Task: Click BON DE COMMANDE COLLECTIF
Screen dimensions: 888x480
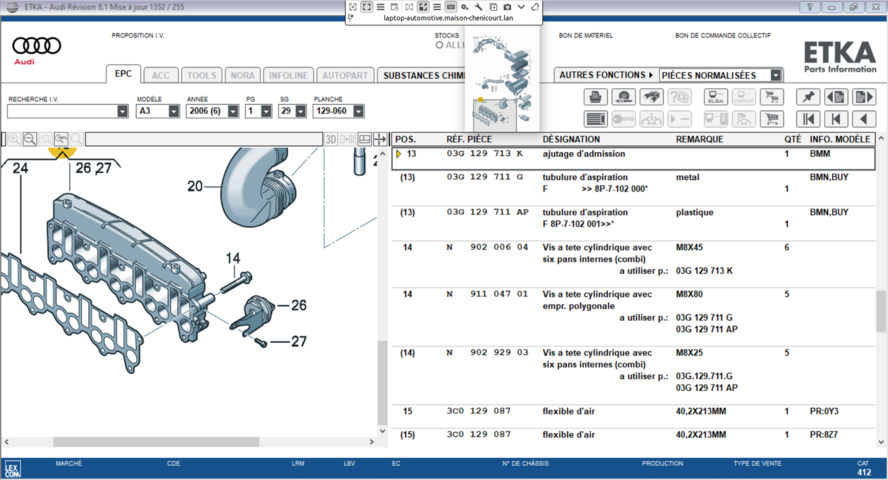Action: [723, 36]
